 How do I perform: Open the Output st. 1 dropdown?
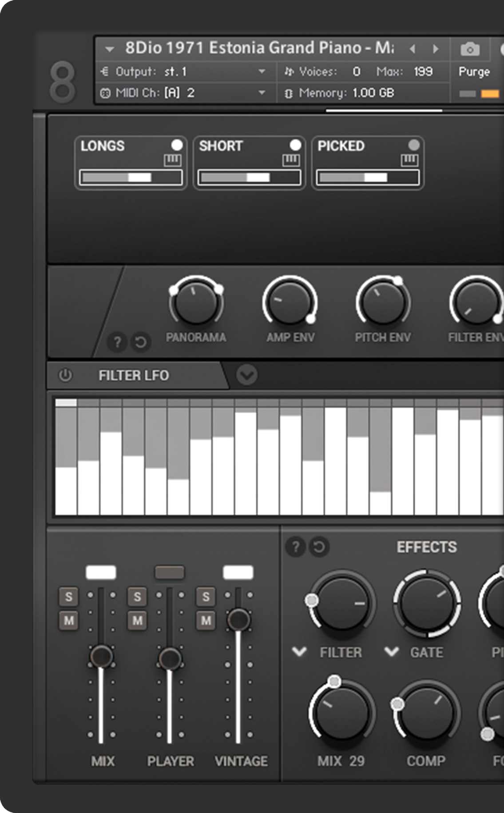pos(262,72)
